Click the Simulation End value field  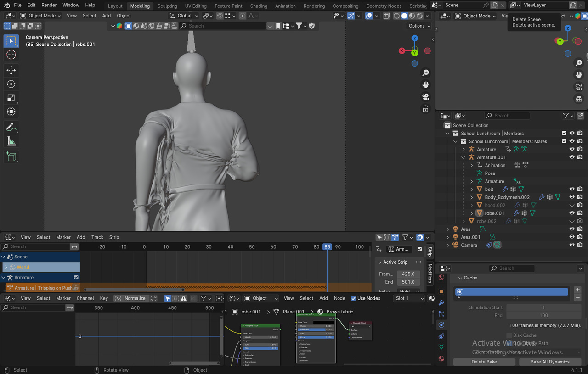pos(543,316)
